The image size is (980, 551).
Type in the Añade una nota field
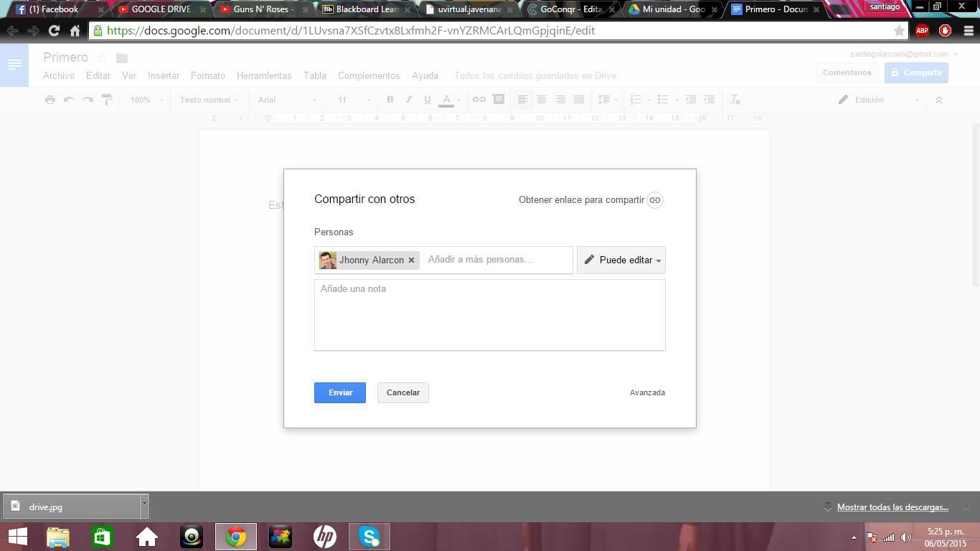489,314
